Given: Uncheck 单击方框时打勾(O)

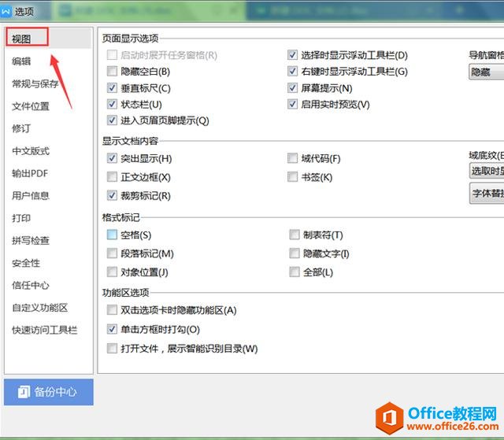Looking at the screenshot, I should click(x=112, y=329).
